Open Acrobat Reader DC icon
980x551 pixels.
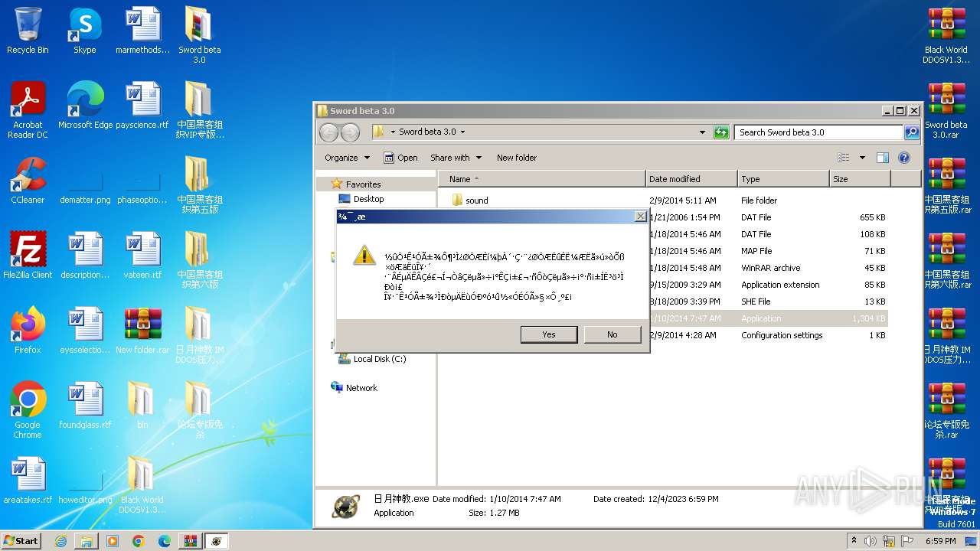28,110
